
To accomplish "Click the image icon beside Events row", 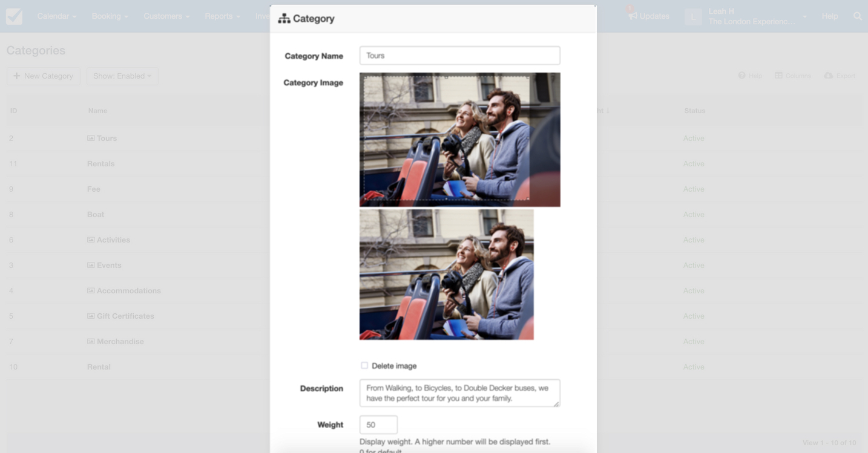I will [91, 266].
